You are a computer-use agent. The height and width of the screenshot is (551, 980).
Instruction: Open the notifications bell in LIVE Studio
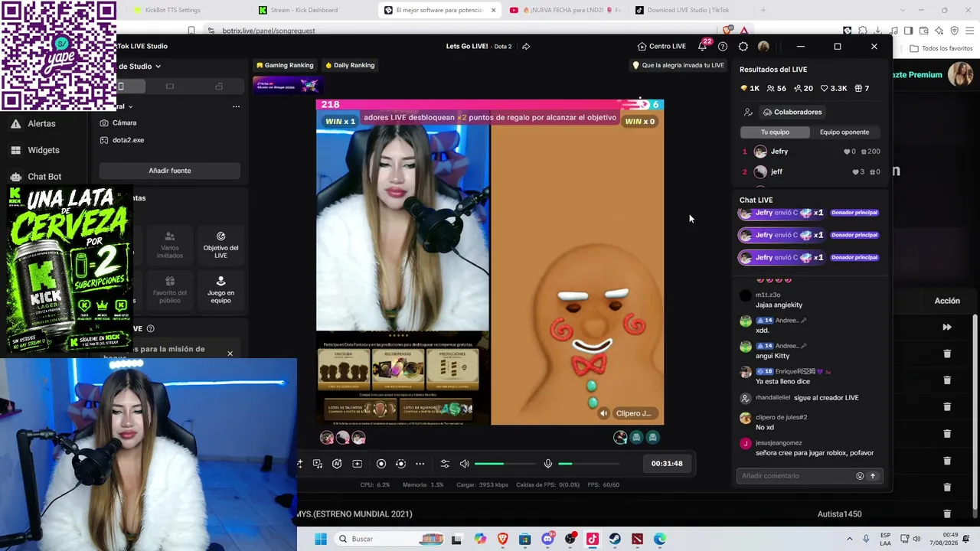[x=702, y=46]
